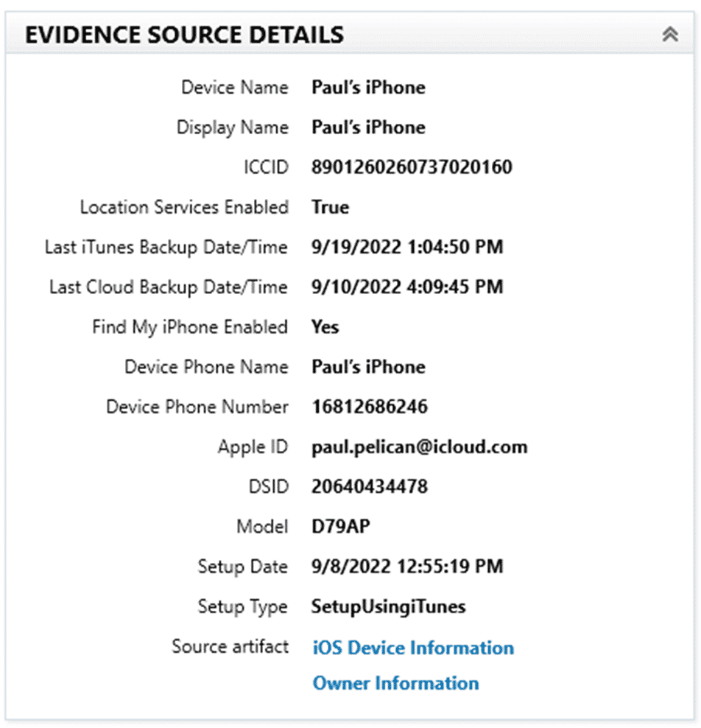
Task: Open the Owner Information link
Action: (395, 684)
